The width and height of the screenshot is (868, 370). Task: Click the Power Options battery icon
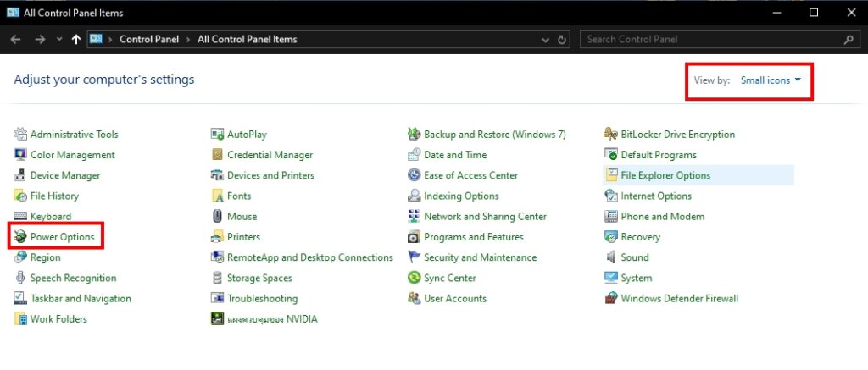point(21,237)
